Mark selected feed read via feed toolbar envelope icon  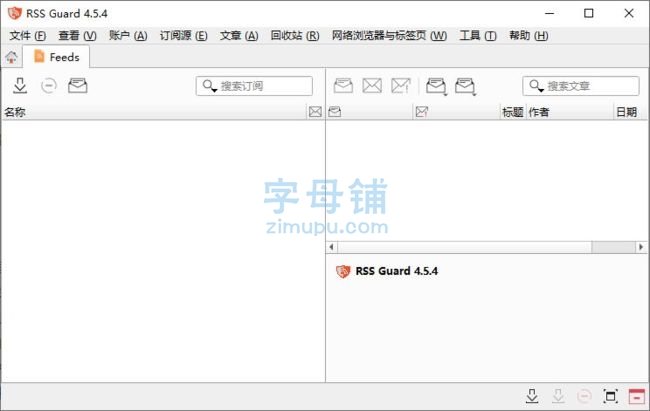pyautogui.click(x=78, y=86)
